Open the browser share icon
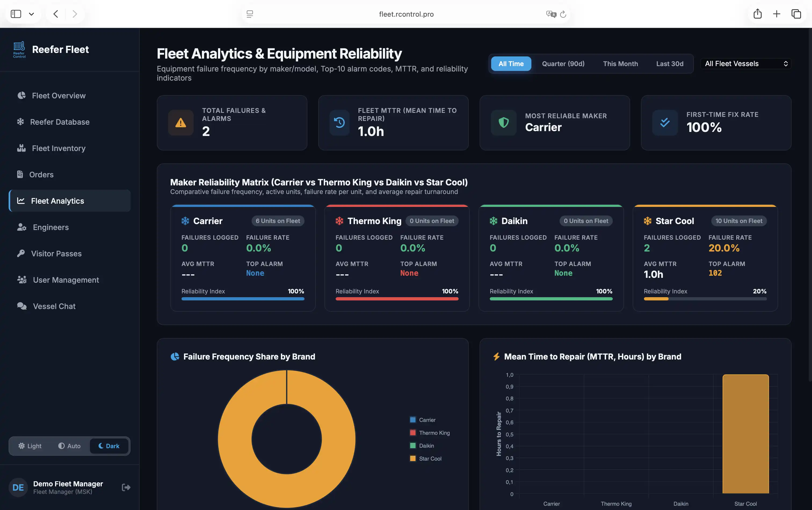 [x=757, y=14]
